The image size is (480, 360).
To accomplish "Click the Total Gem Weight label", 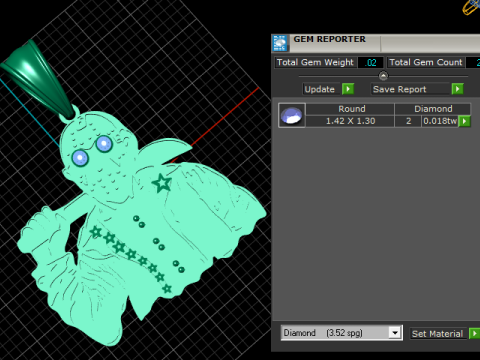I will pyautogui.click(x=315, y=62).
